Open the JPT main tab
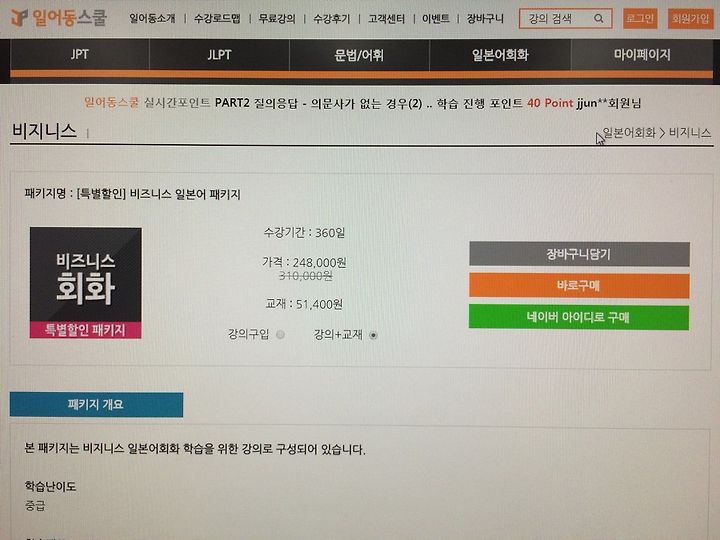The width and height of the screenshot is (720, 540). point(80,55)
